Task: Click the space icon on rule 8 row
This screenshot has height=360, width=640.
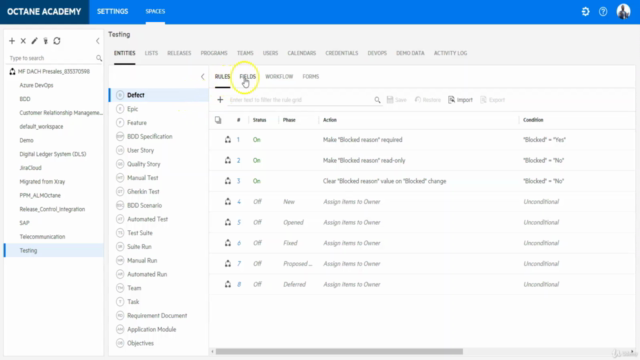Action: pos(228,284)
